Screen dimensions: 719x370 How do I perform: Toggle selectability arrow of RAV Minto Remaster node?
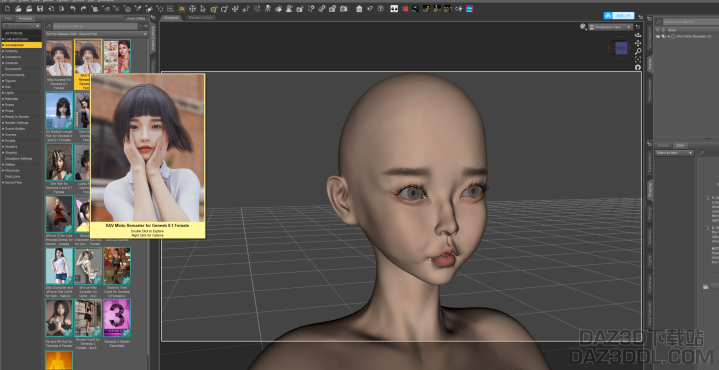point(664,36)
